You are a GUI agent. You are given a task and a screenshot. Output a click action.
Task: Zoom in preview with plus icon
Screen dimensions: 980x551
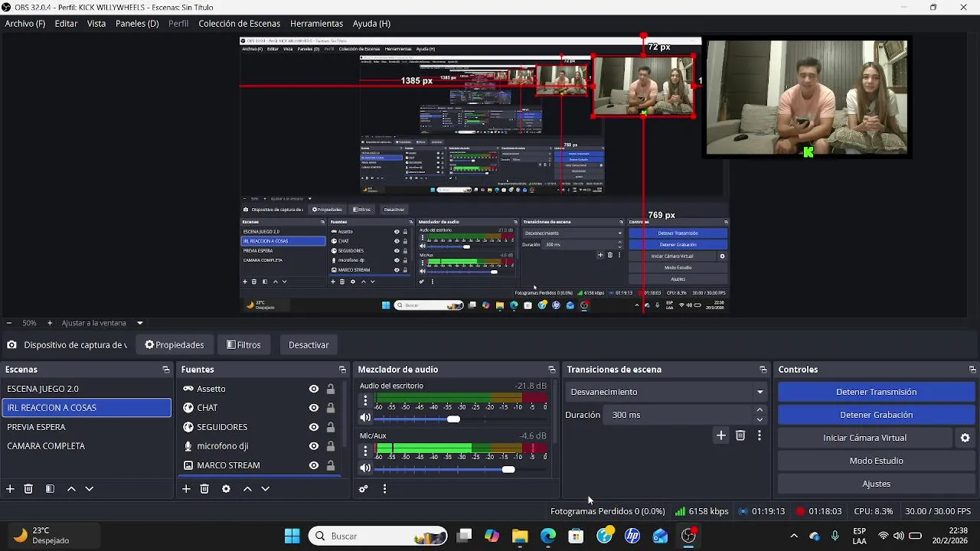pyautogui.click(x=50, y=323)
